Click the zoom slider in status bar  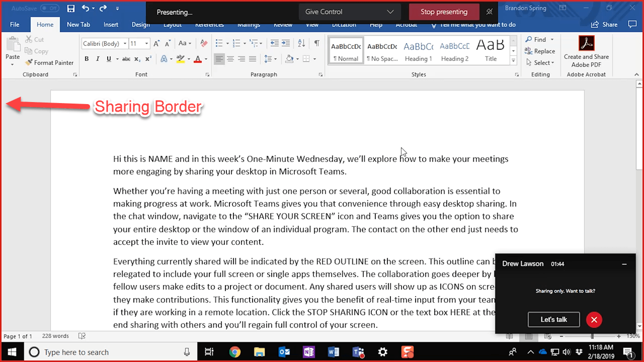click(592, 336)
